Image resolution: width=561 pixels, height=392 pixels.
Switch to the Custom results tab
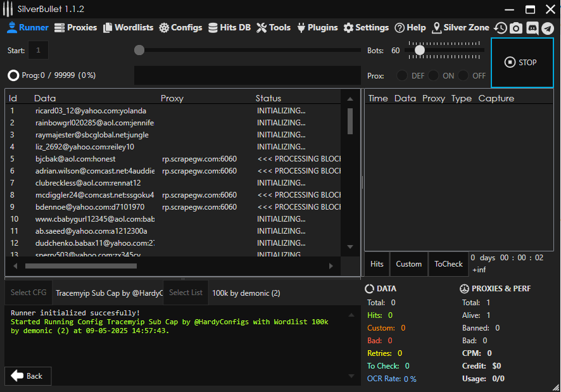pos(408,264)
